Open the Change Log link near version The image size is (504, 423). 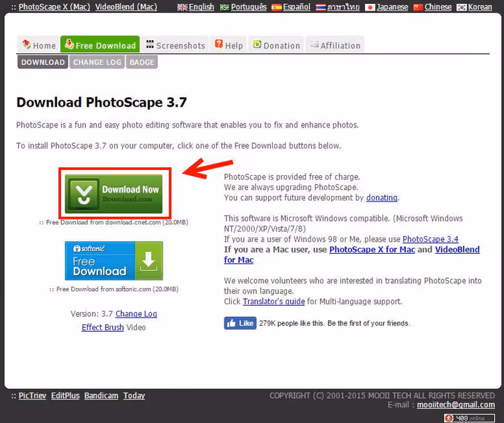(x=136, y=314)
